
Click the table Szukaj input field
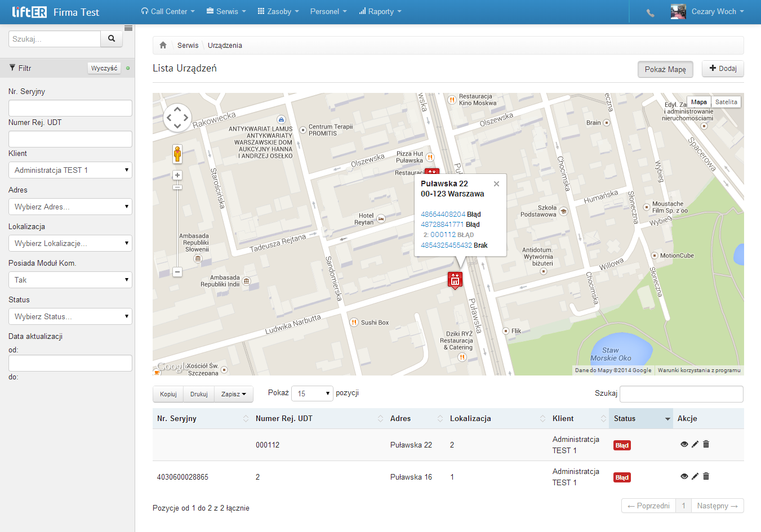coord(682,394)
